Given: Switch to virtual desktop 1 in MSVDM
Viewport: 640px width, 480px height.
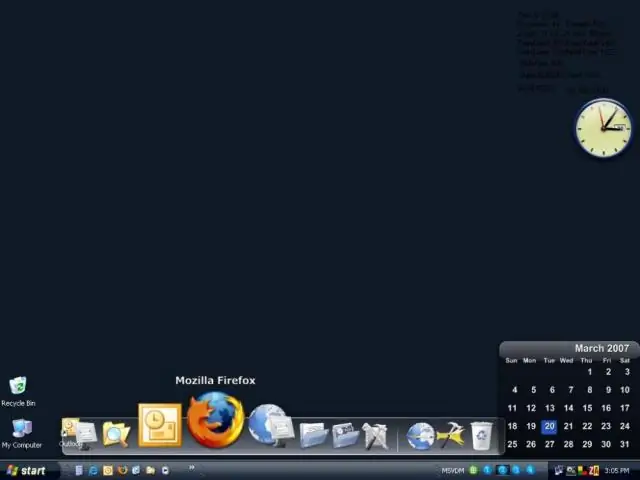Looking at the screenshot, I should click(488, 470).
